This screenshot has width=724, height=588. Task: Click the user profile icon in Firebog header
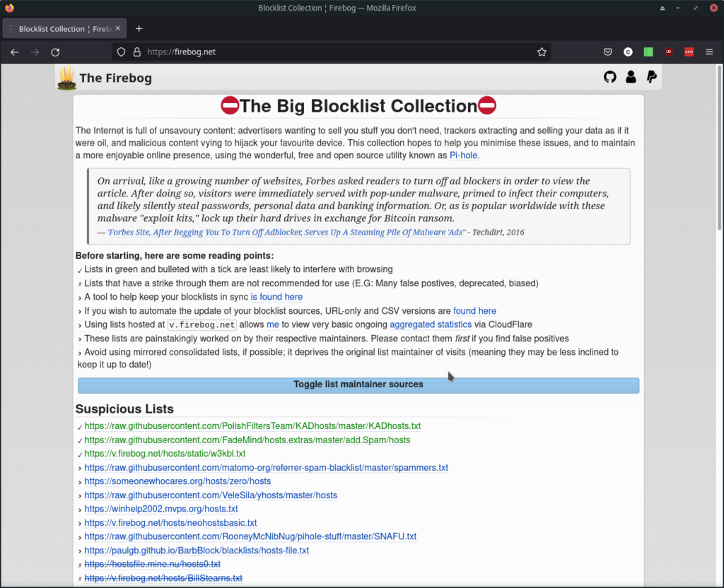[631, 77]
